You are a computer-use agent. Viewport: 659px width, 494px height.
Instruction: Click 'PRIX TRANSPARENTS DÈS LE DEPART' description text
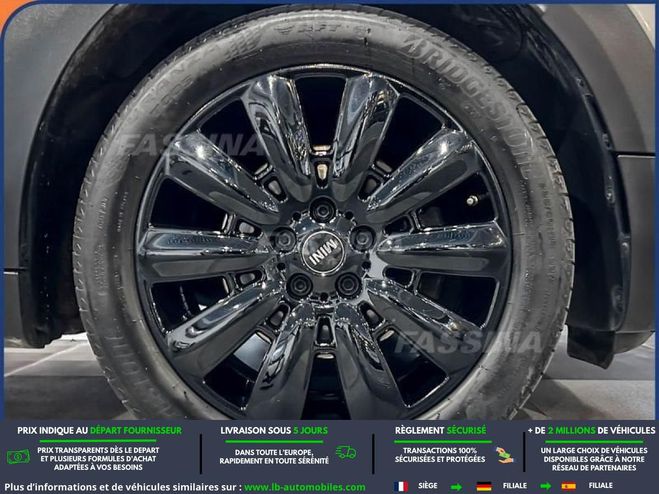tap(98, 459)
